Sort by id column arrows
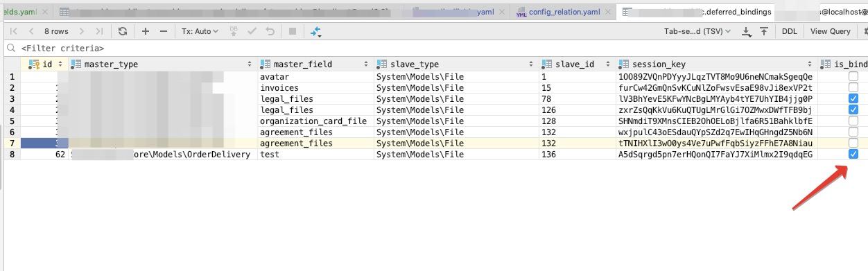Viewport: 868px width, 271px height. [x=60, y=64]
